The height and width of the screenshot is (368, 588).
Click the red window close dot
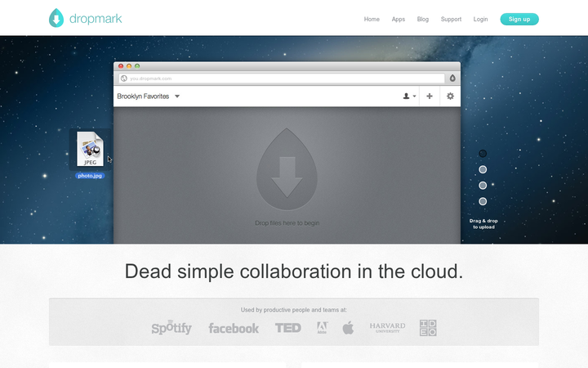pyautogui.click(x=121, y=66)
